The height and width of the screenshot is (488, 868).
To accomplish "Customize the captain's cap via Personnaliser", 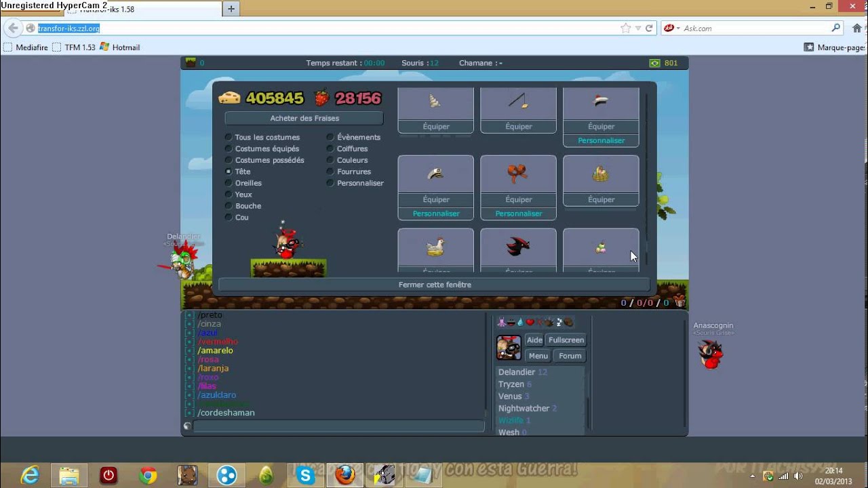I will tap(436, 214).
